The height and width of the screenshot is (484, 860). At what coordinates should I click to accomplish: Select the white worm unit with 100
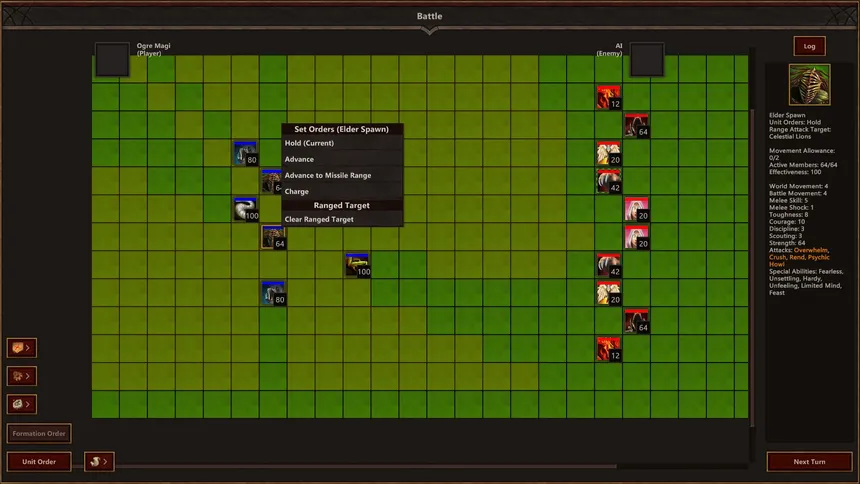point(246,209)
